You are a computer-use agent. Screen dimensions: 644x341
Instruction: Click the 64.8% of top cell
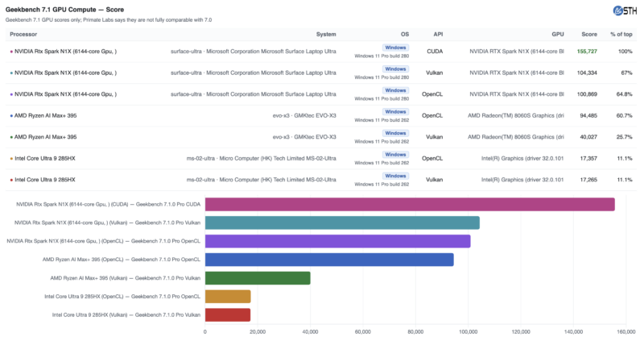625,94
